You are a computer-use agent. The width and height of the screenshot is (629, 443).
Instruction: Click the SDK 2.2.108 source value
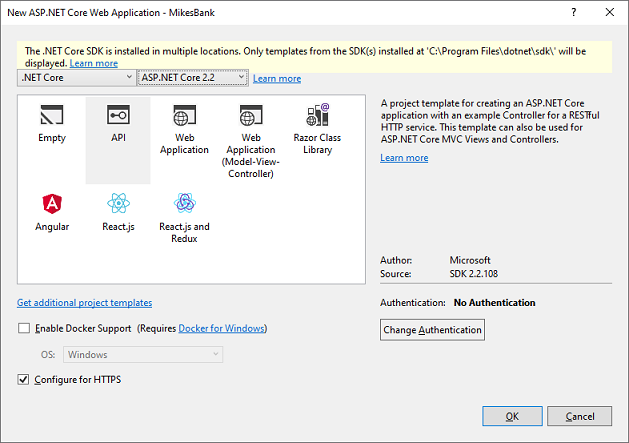(473, 274)
